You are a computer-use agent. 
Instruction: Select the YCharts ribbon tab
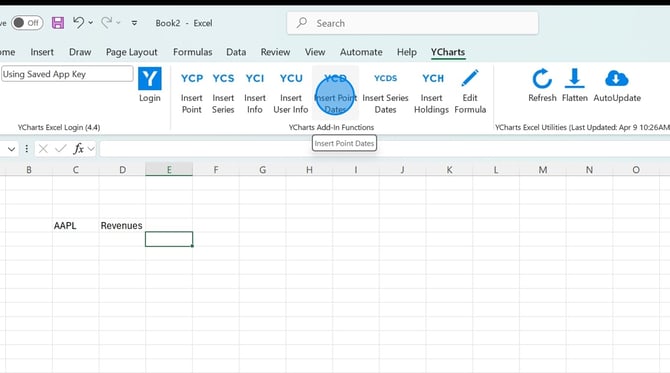447,52
